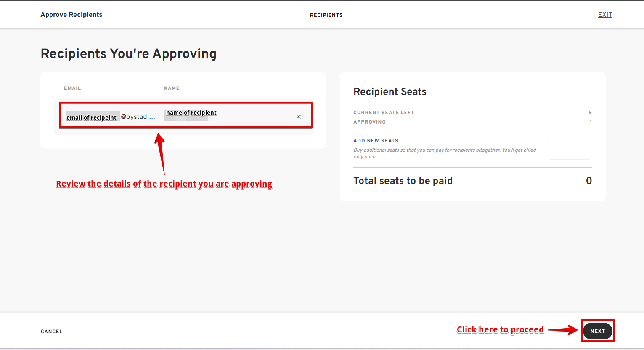Click the recipient's email address in the row
Screen dimensions: 644x350
tap(111, 117)
